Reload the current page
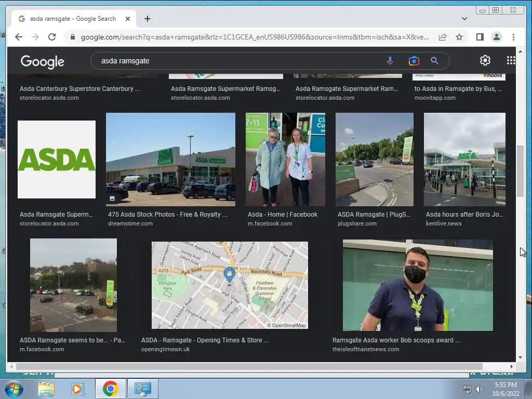The width and height of the screenshot is (532, 399). pos(52,37)
